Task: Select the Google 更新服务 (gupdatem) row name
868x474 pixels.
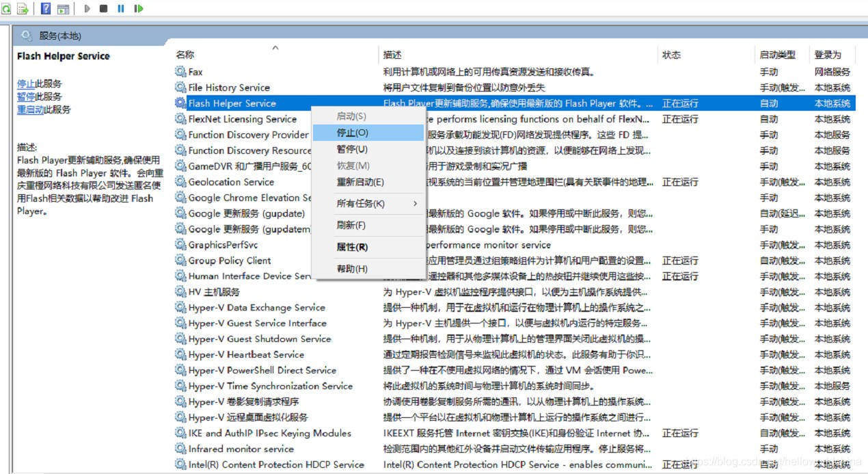Action: pos(249,229)
